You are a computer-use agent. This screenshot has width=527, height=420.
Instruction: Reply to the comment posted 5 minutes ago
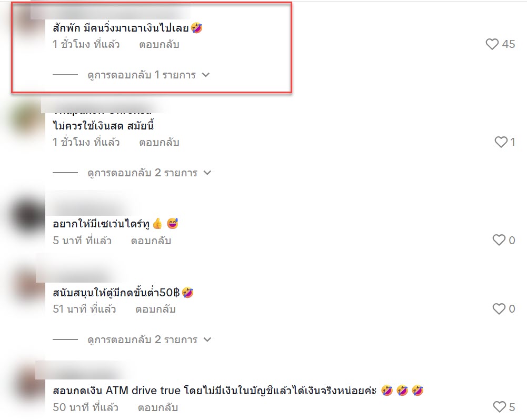click(151, 241)
